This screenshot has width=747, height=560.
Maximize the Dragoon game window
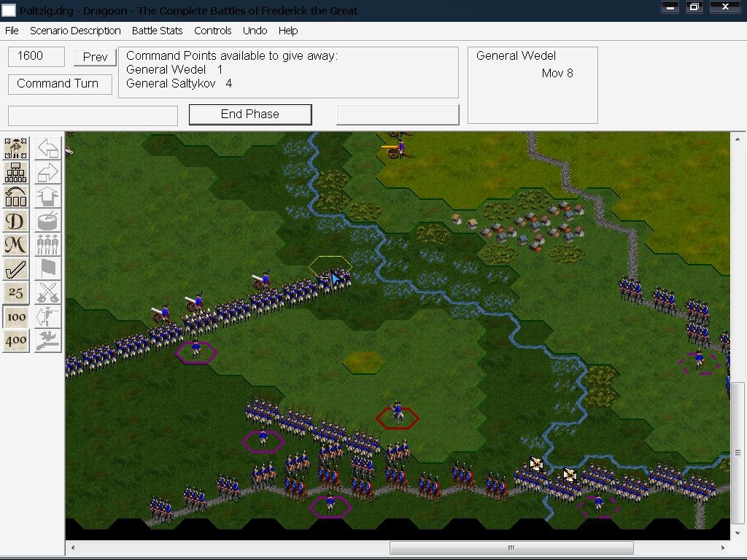[694, 7]
